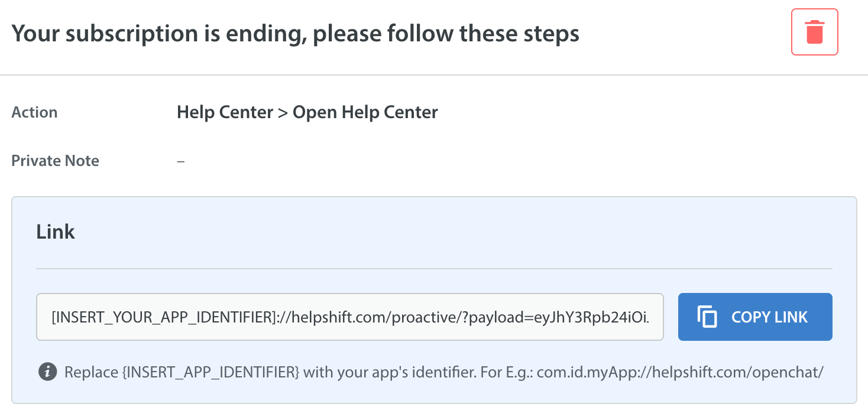Click the copy icon in the Copy Link button

pos(707,317)
